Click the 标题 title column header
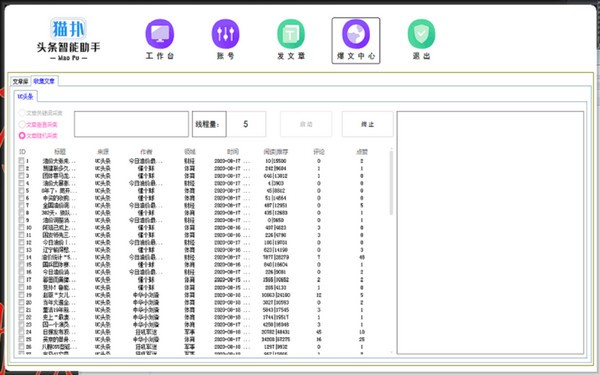The height and width of the screenshot is (375, 600). coord(60,152)
